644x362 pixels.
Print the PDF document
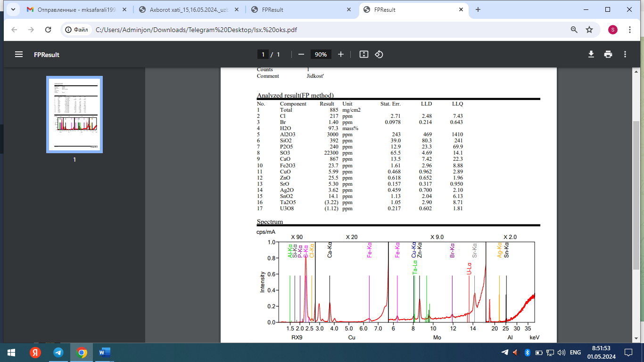tap(608, 54)
